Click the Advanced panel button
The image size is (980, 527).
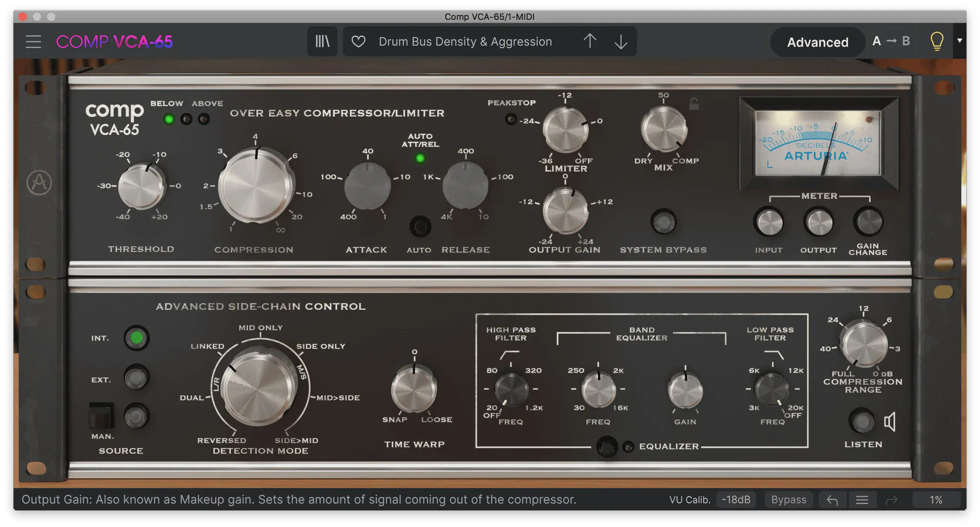coord(817,43)
